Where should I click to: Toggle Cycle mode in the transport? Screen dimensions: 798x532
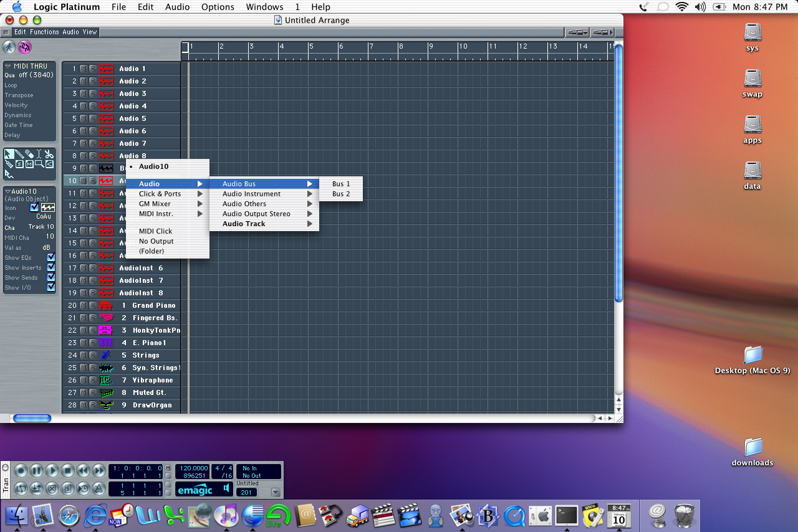[x=21, y=488]
